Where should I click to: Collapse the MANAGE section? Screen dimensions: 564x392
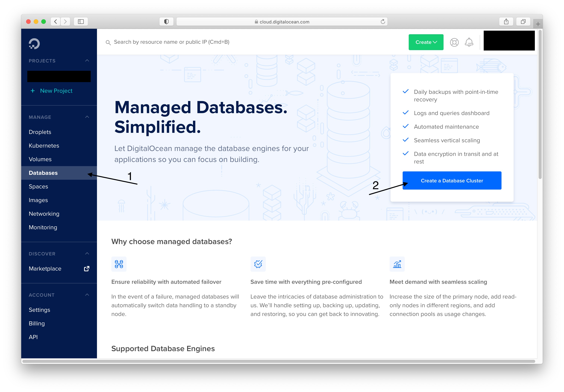coord(87,117)
